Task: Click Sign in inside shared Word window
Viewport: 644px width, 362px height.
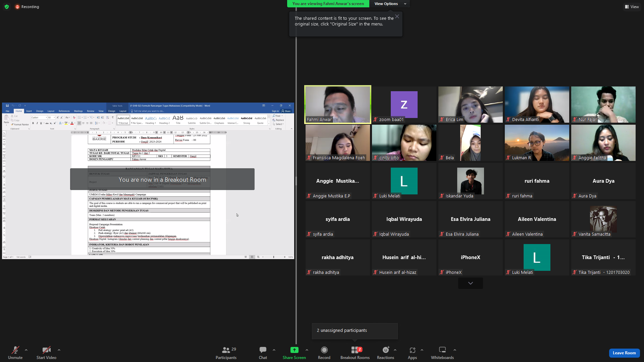Action: 275,111
